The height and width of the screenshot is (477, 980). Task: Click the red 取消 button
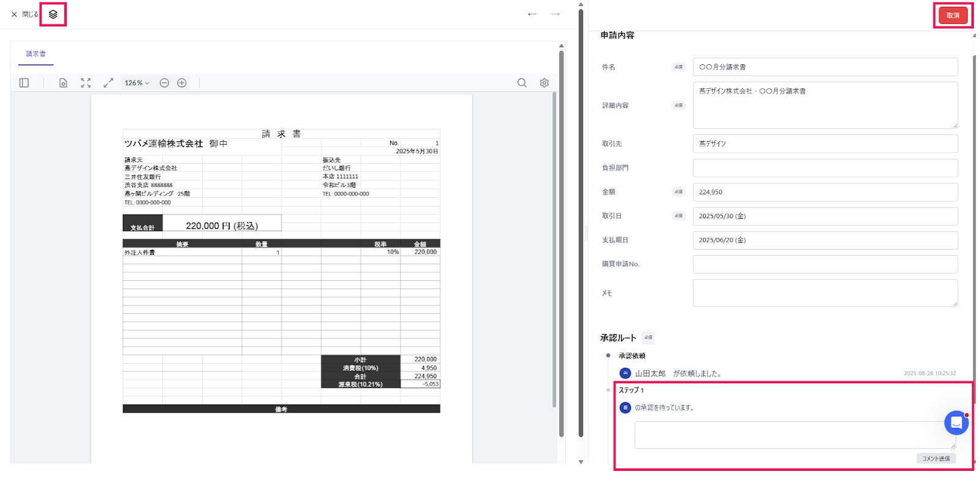pos(953,15)
